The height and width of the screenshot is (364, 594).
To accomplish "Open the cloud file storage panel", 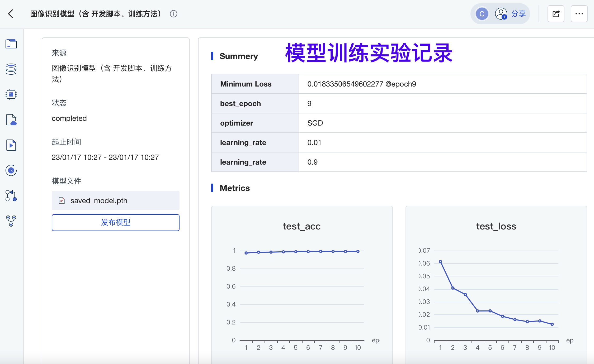I will tap(11, 120).
